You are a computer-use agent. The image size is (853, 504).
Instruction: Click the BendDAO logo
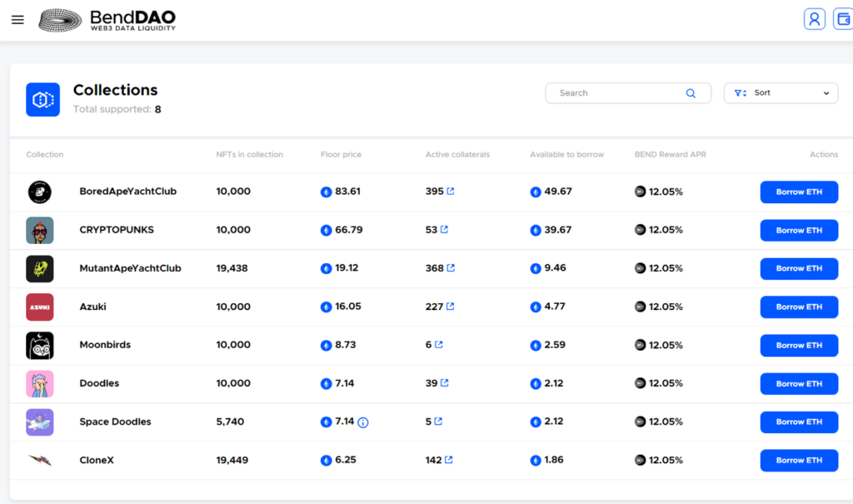coord(107,20)
